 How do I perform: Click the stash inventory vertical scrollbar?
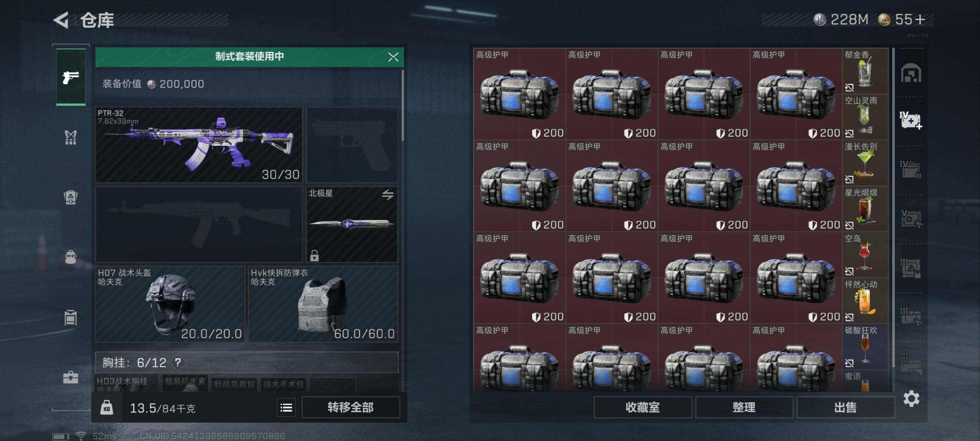click(893, 208)
